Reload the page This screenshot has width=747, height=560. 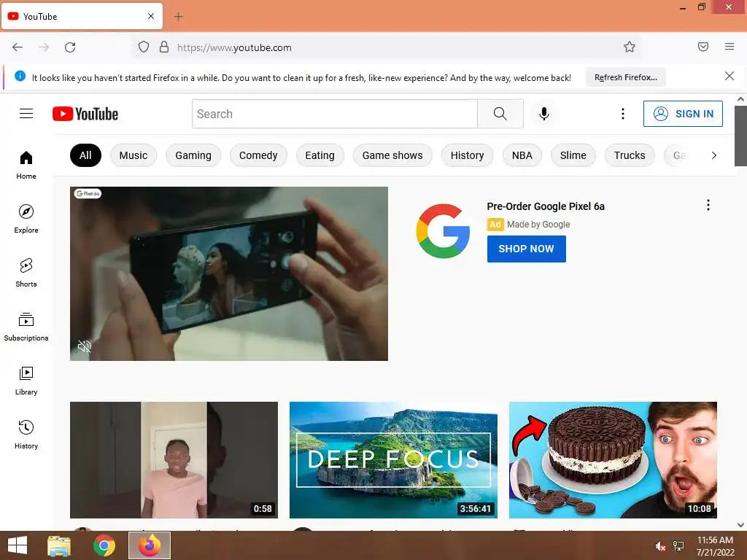[x=70, y=47]
